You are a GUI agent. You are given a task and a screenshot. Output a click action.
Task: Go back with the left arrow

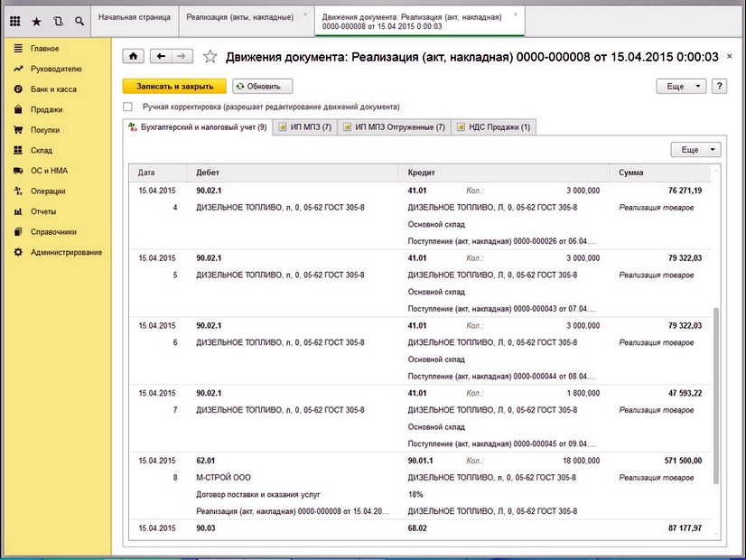[x=161, y=56]
